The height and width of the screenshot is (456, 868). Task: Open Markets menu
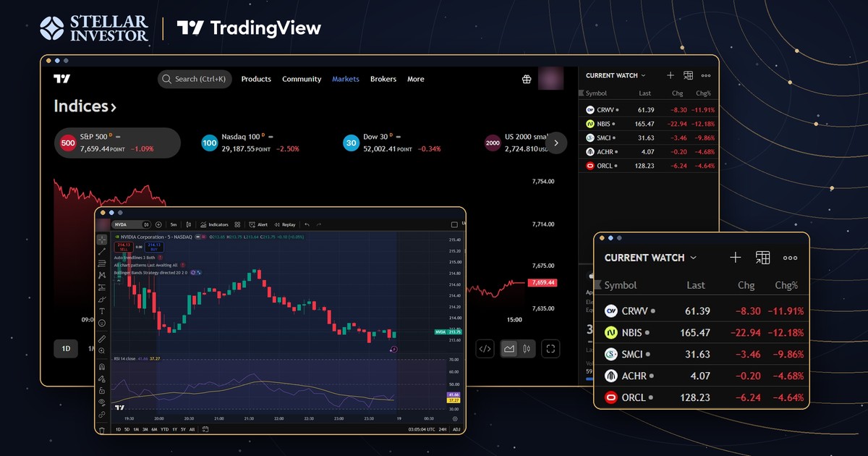pos(346,79)
